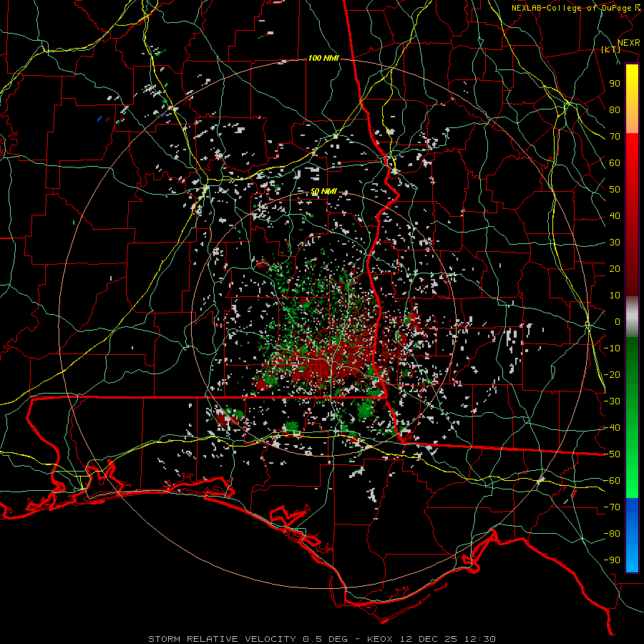644x644 pixels.
Task: Click the -20 value on velocity scale
Action: [x=612, y=374]
